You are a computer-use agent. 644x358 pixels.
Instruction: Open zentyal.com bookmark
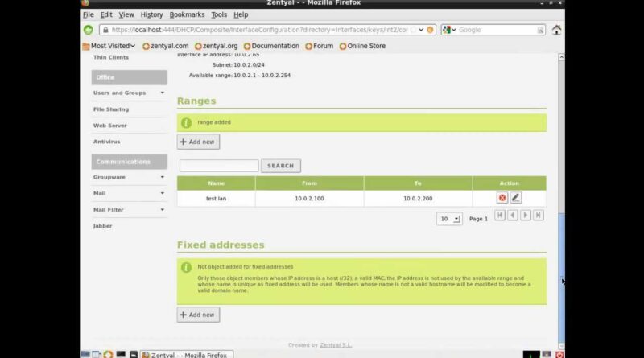(166, 46)
